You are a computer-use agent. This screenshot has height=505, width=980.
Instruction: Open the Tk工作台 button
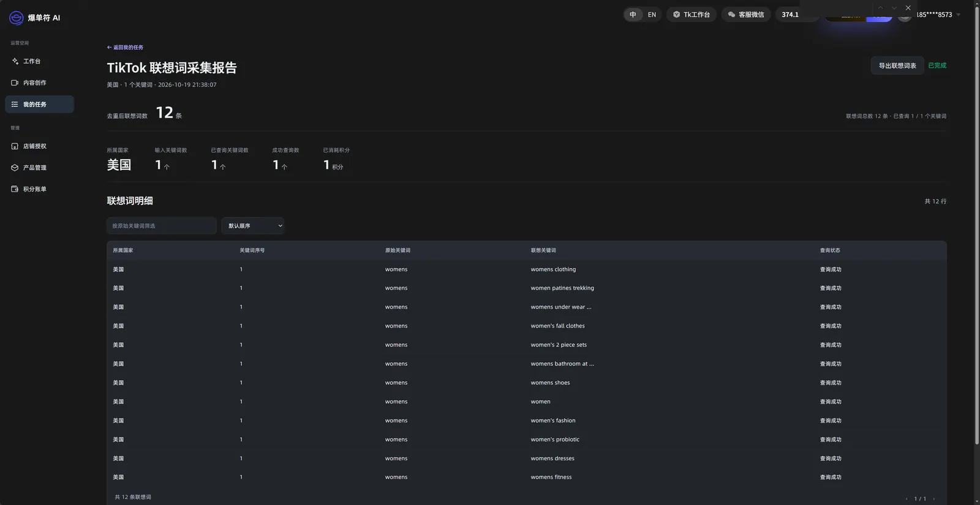click(692, 15)
